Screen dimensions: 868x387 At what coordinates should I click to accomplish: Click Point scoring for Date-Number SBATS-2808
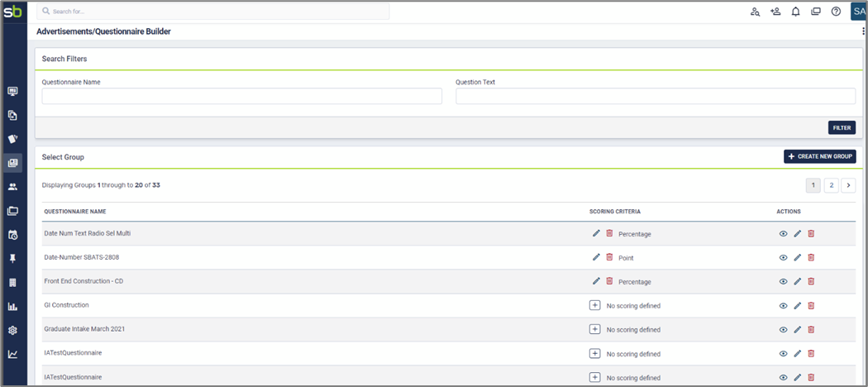click(x=626, y=258)
